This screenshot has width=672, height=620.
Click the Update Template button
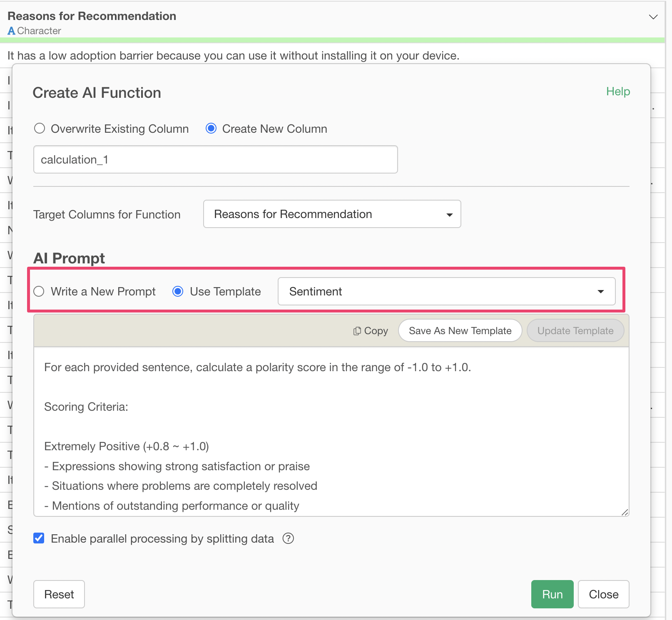[575, 331]
